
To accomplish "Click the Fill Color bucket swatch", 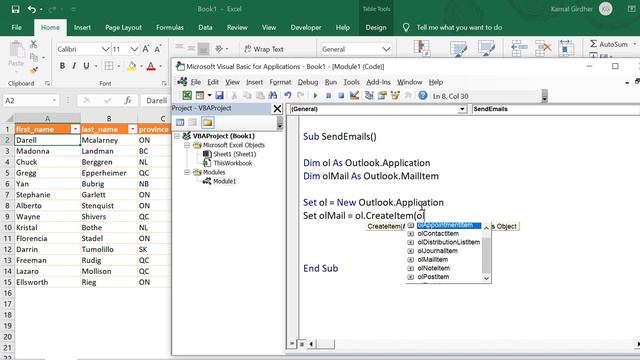I will pyautogui.click(x=131, y=66).
